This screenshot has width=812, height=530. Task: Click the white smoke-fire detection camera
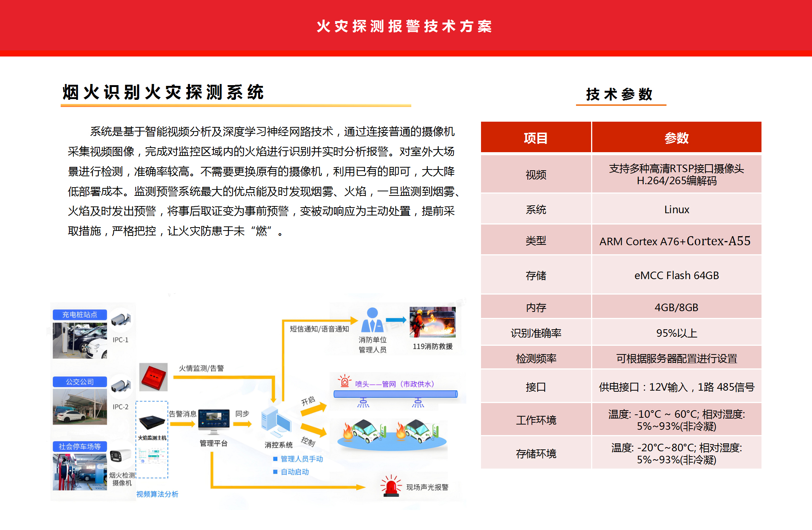tap(121, 455)
